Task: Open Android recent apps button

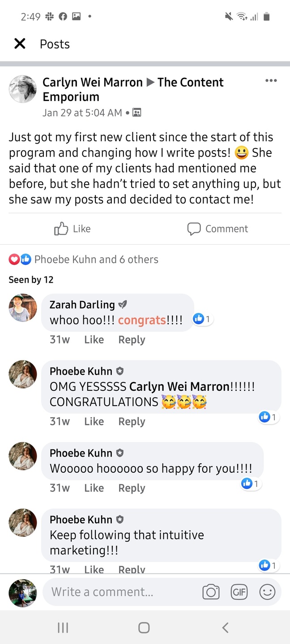Action: coord(63,627)
